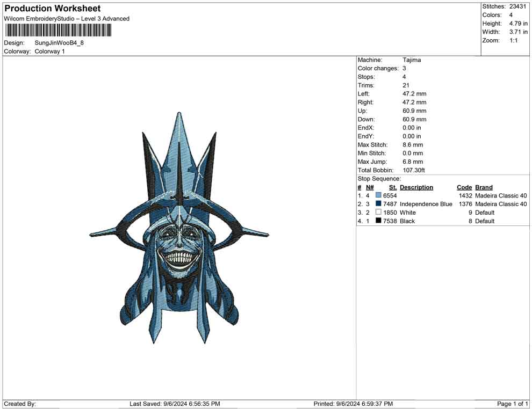Screen dimensions: 532x409
Task: Click the 'Up:' label
Action: tap(362, 111)
